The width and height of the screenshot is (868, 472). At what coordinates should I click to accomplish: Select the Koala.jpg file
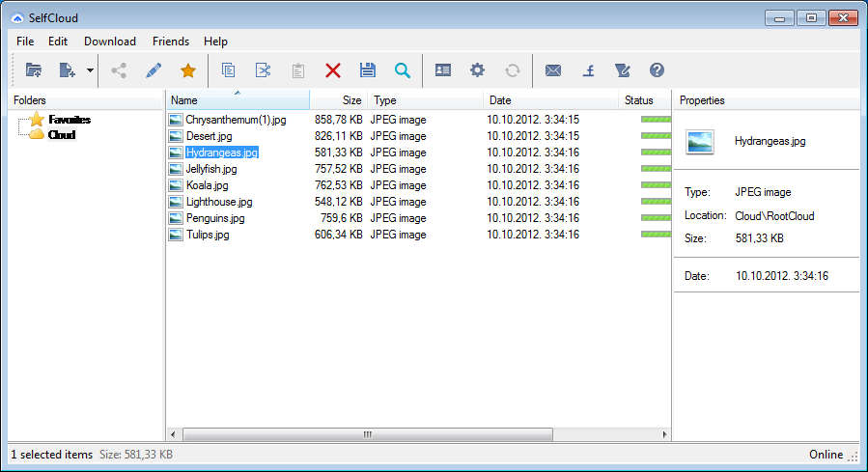(207, 185)
